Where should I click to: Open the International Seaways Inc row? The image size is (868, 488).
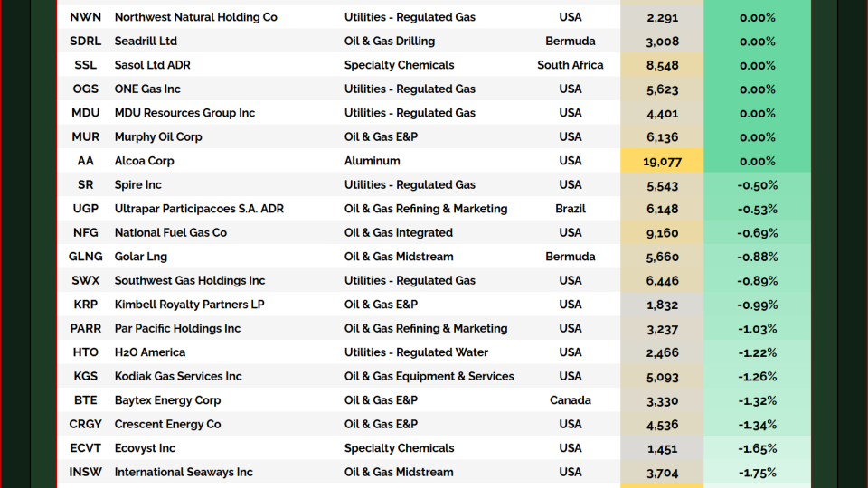click(184, 473)
